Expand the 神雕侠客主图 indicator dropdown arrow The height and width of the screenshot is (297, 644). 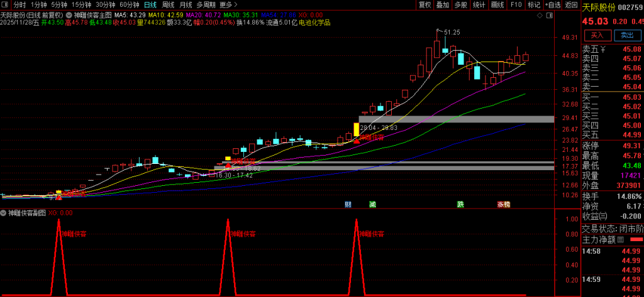click(69, 14)
